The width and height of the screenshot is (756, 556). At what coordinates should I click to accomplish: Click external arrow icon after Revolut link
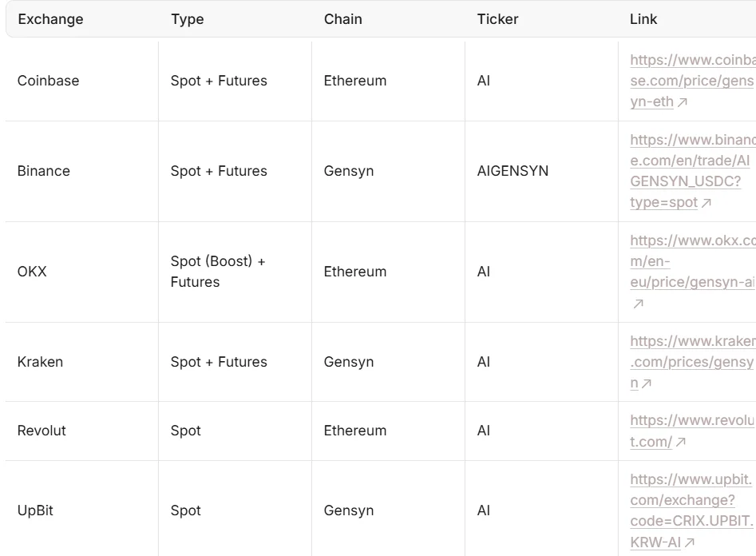pos(680,442)
